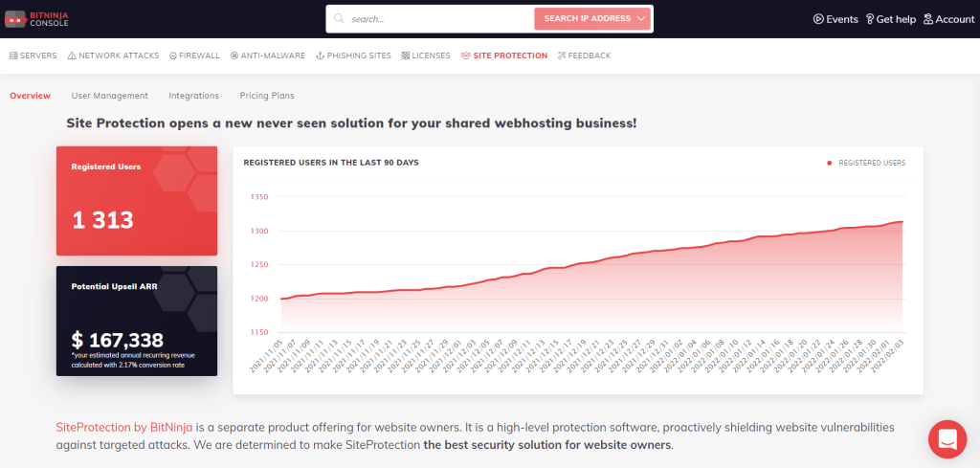Viewport: 980px width, 468px height.
Task: Open the Licenses menu item
Action: pos(426,56)
